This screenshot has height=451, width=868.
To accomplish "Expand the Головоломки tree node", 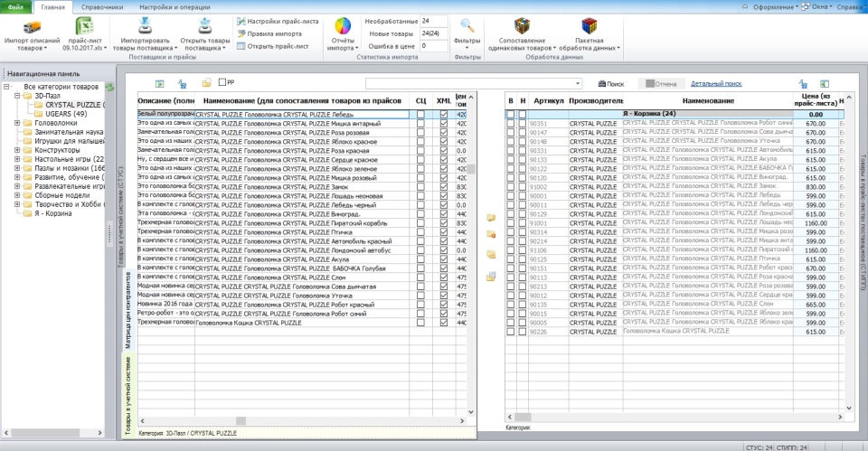I will coord(17,123).
